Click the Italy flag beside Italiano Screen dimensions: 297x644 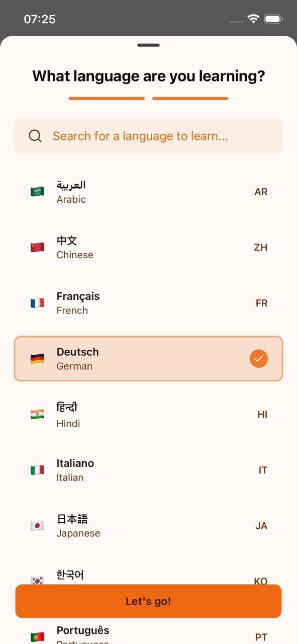pos(37,469)
